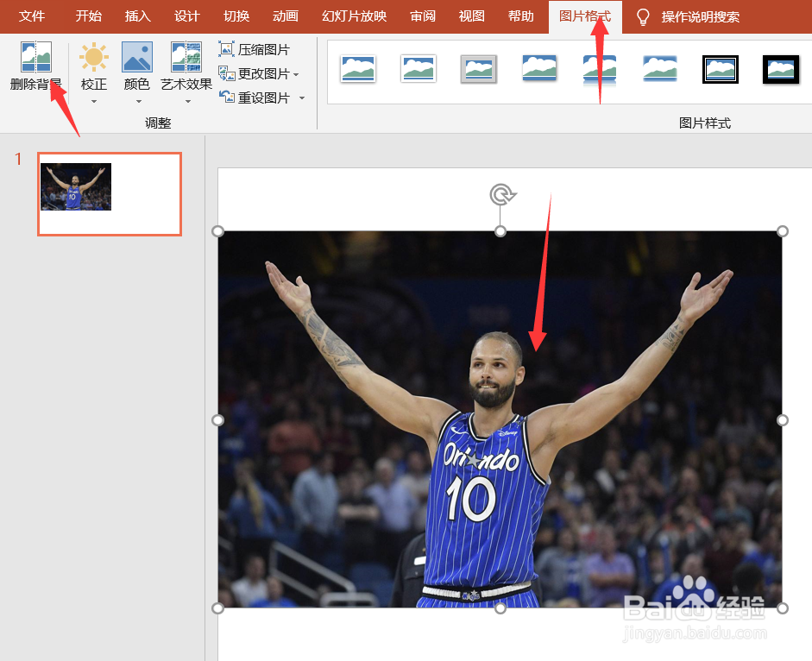Click the 更改图片 change picture button
Screen dimensions: 812x661
(254, 73)
